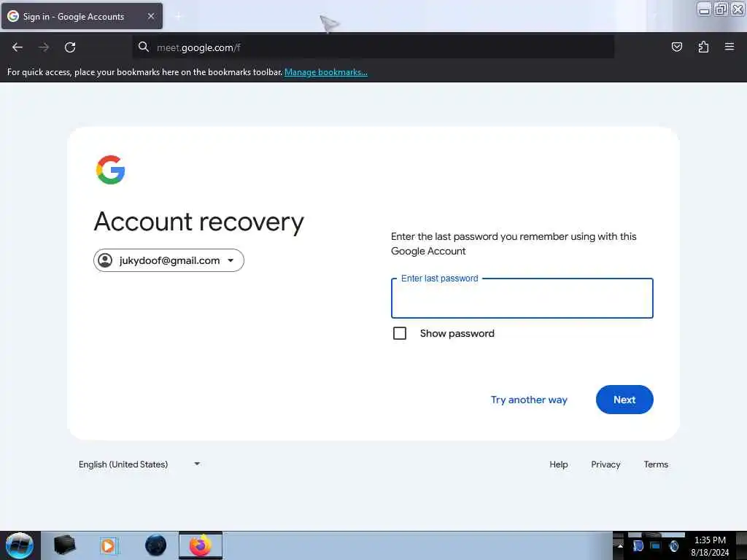
Task: Open a new browser tab
Action: (178, 17)
